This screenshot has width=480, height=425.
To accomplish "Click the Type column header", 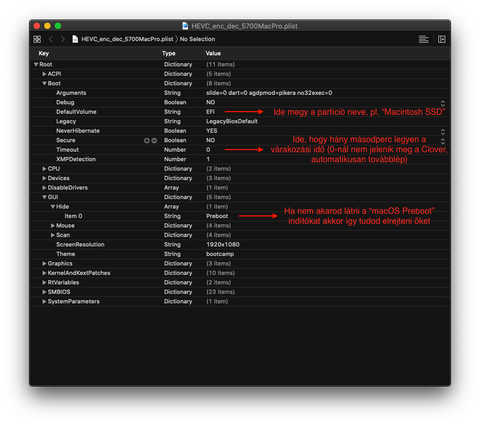I will click(x=169, y=53).
